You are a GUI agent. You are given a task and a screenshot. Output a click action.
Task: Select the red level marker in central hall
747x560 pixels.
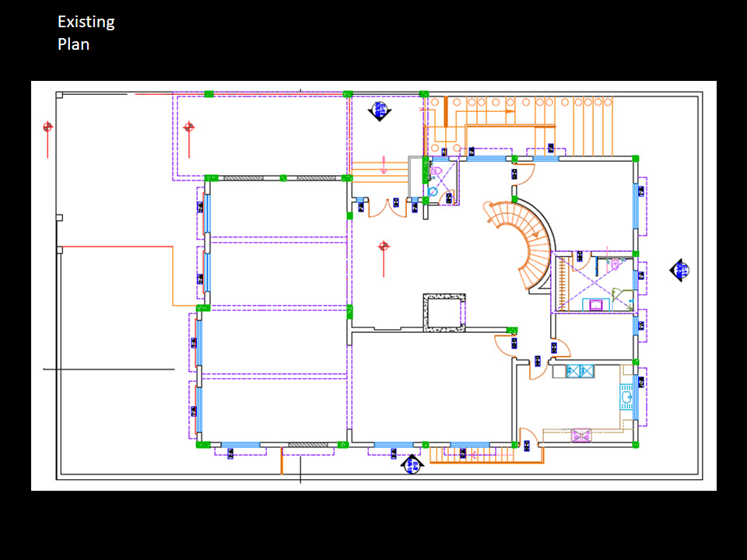click(x=383, y=247)
